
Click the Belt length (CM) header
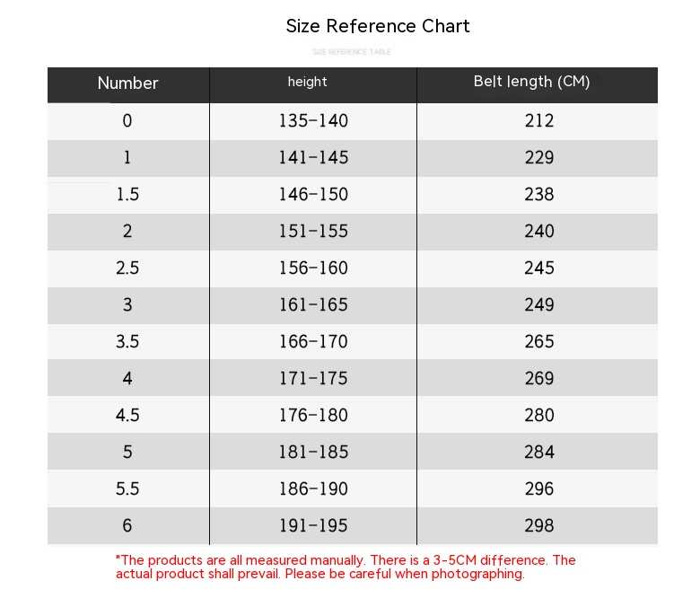531,82
